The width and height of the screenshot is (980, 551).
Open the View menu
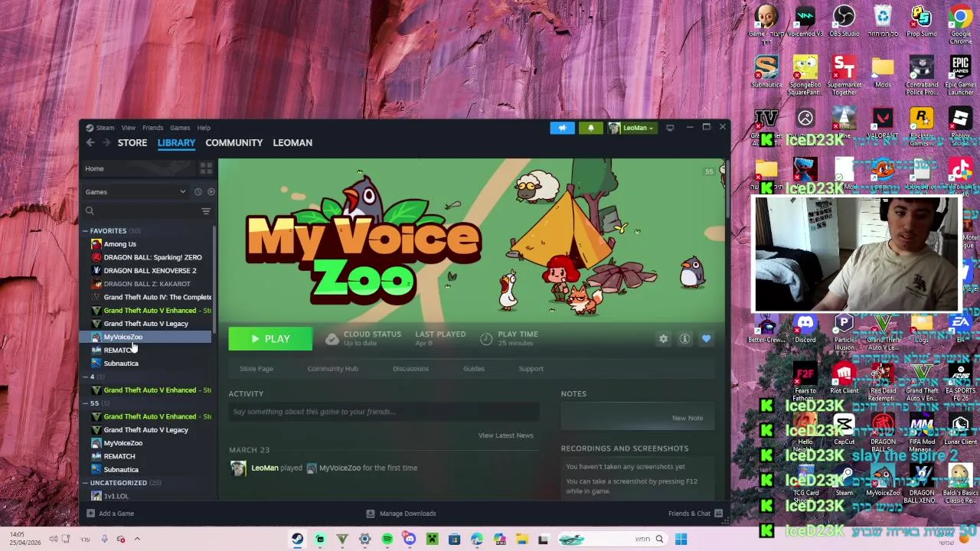point(128,128)
